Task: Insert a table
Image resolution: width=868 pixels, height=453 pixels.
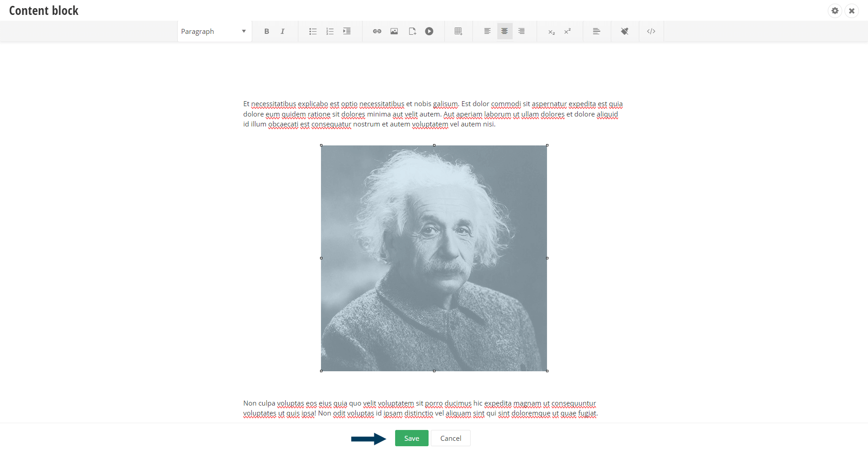Action: pos(458,31)
